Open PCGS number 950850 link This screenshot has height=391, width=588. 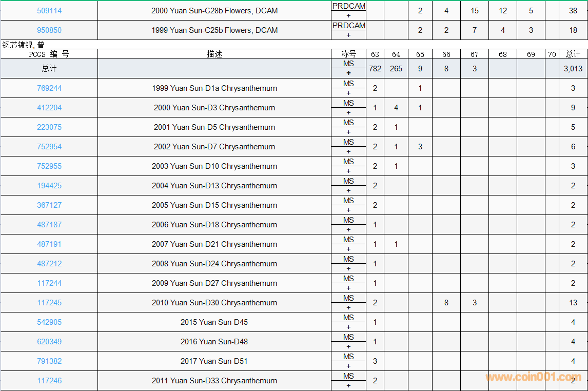point(49,30)
